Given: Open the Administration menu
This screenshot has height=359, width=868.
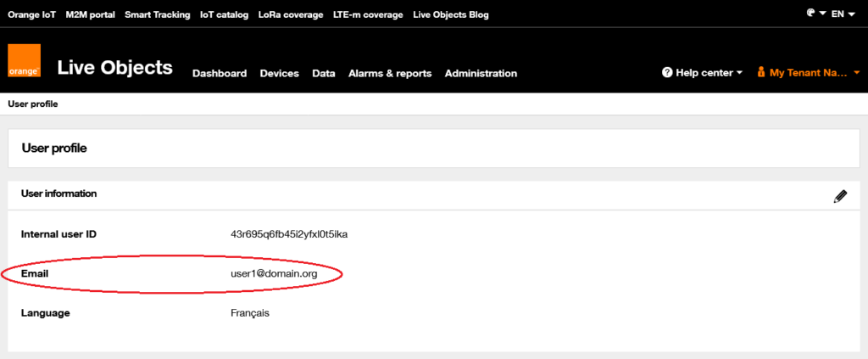Looking at the screenshot, I should coord(481,73).
